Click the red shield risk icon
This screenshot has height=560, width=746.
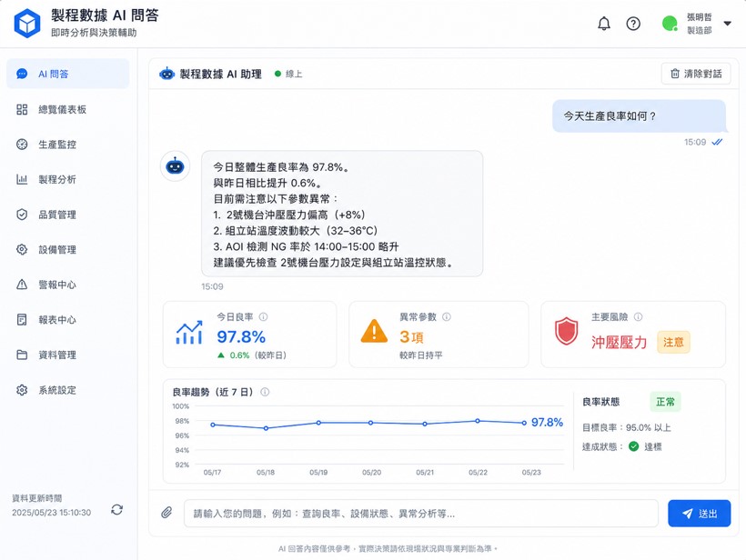566,331
